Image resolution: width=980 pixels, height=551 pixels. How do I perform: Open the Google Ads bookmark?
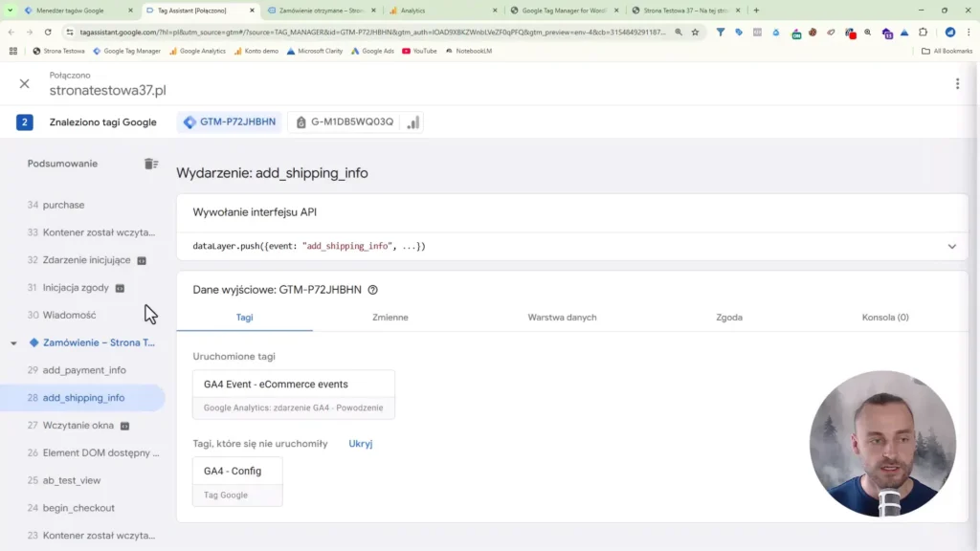coord(372,51)
